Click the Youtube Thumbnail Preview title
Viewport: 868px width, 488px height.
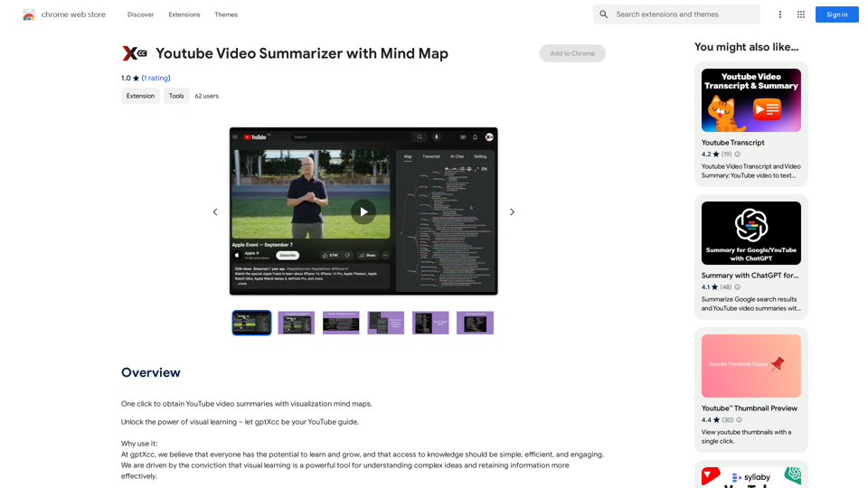(750, 408)
